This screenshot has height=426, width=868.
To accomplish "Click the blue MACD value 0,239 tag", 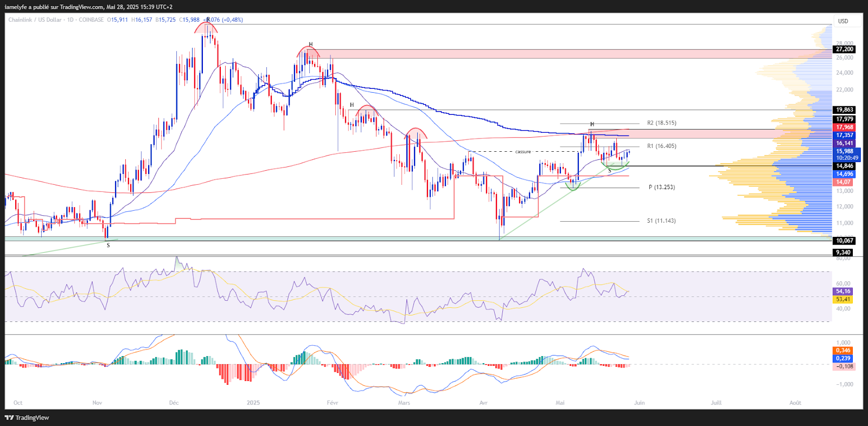I will [843, 358].
